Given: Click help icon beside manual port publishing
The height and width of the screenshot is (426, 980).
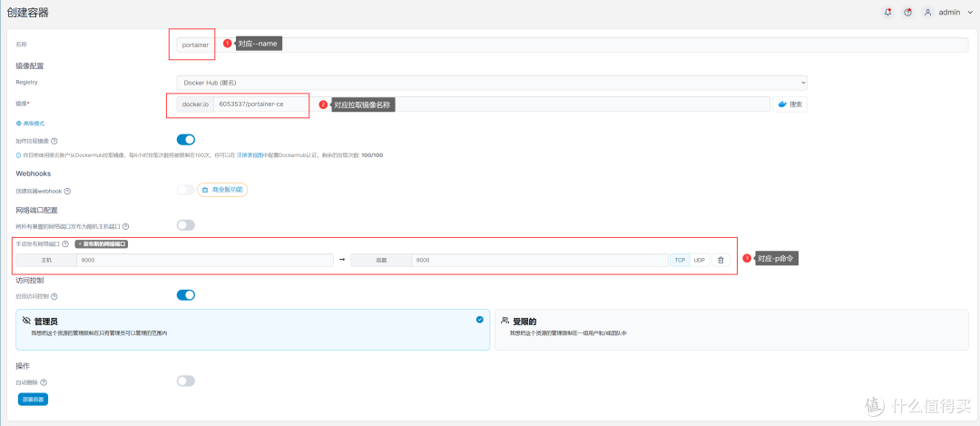Looking at the screenshot, I should (65, 244).
